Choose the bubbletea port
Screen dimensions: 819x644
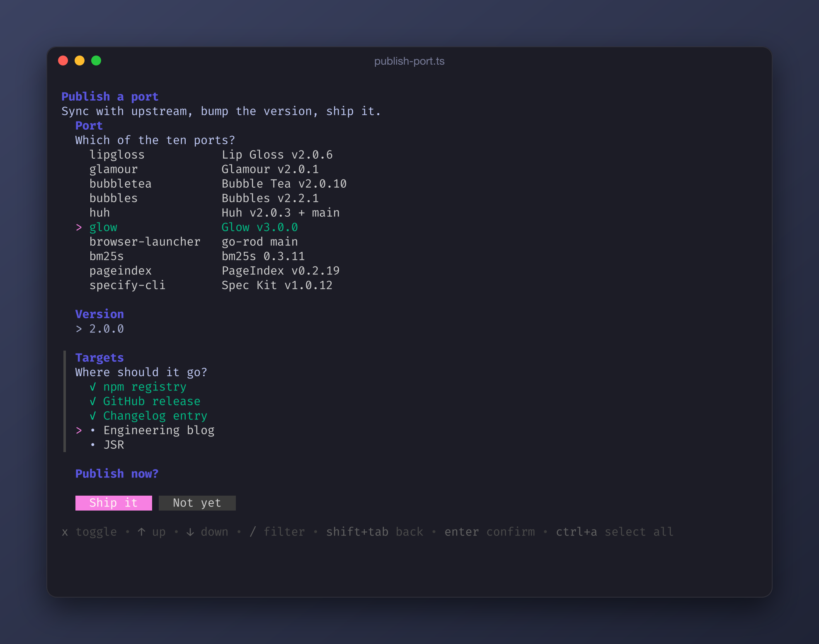tap(218, 184)
